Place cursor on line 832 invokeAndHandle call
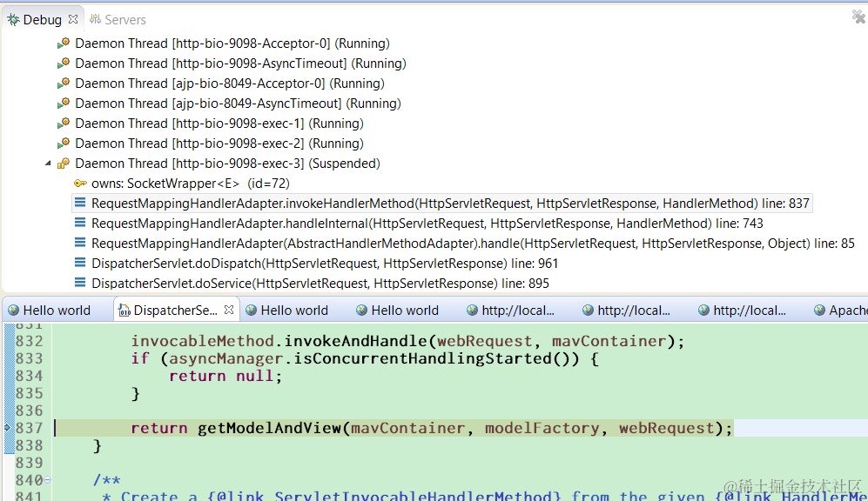 click(407, 341)
